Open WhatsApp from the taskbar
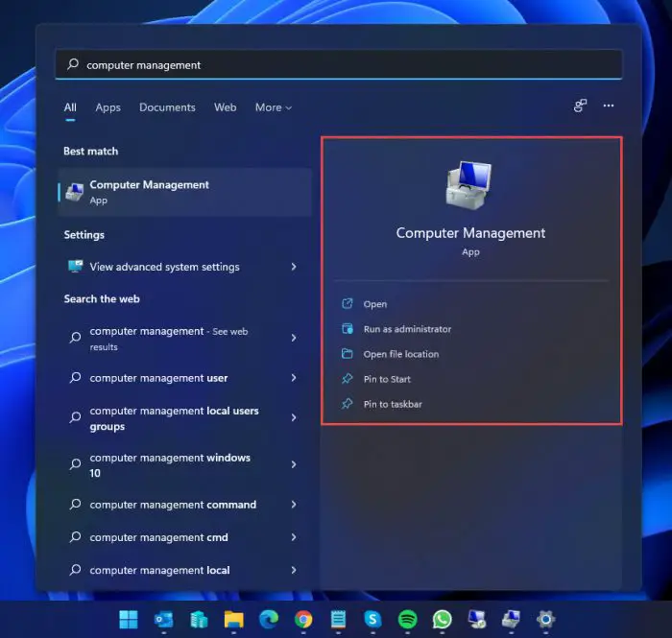Viewport: 672px width, 638px height. coord(443,619)
